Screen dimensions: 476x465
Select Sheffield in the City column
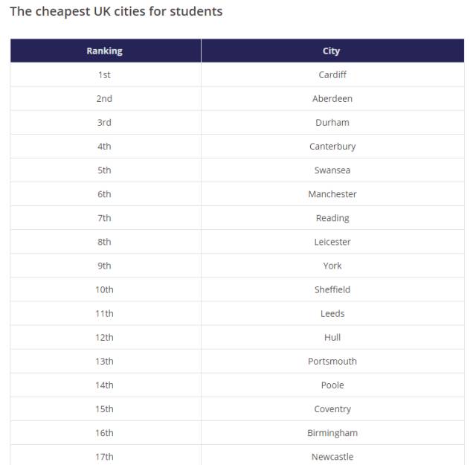(332, 289)
